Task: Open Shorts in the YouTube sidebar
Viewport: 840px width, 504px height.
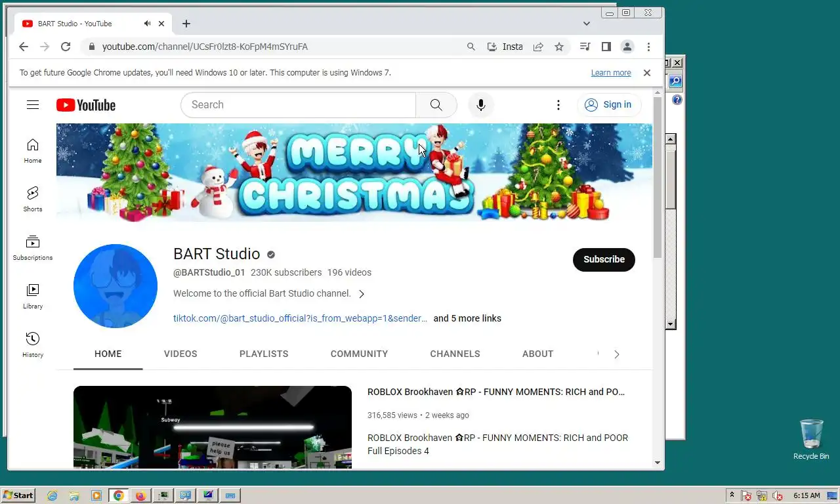Action: click(33, 199)
